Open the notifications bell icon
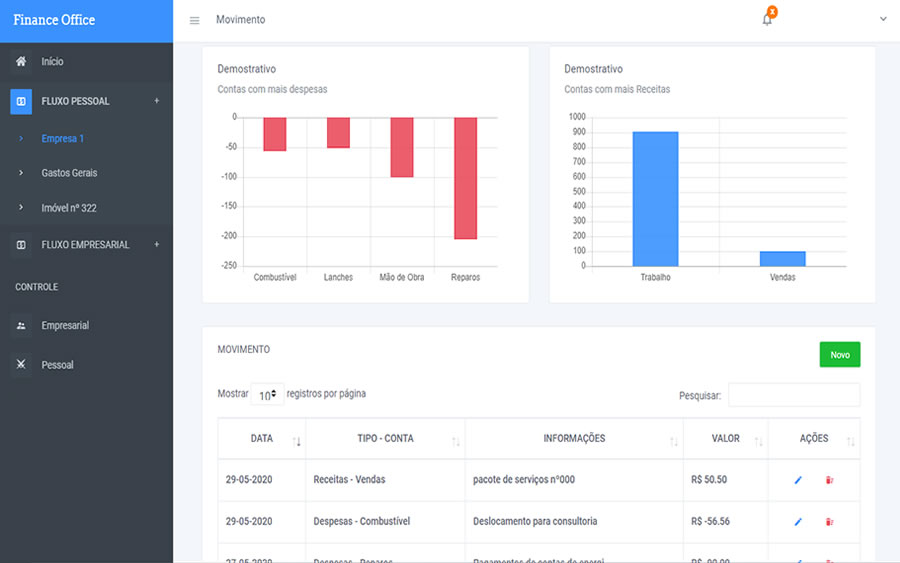 click(767, 20)
